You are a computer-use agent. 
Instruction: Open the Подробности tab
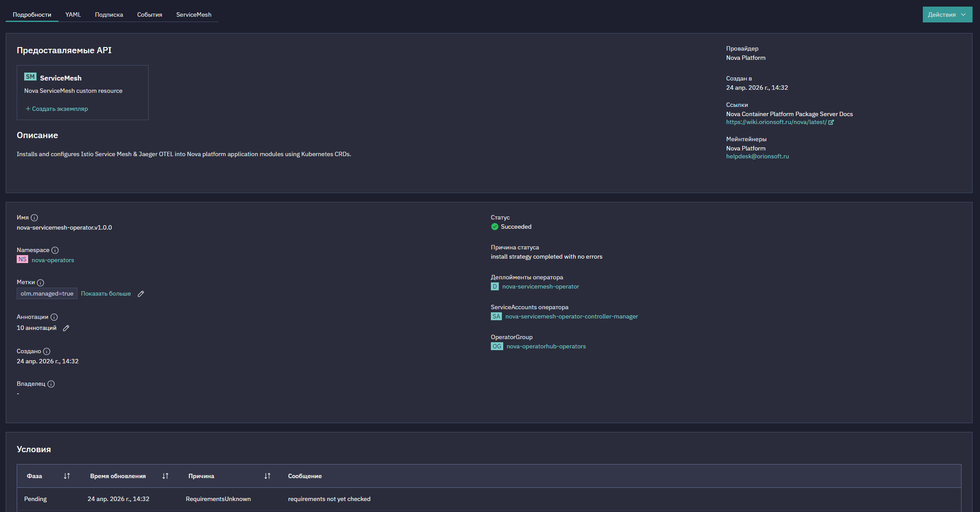tap(32, 15)
